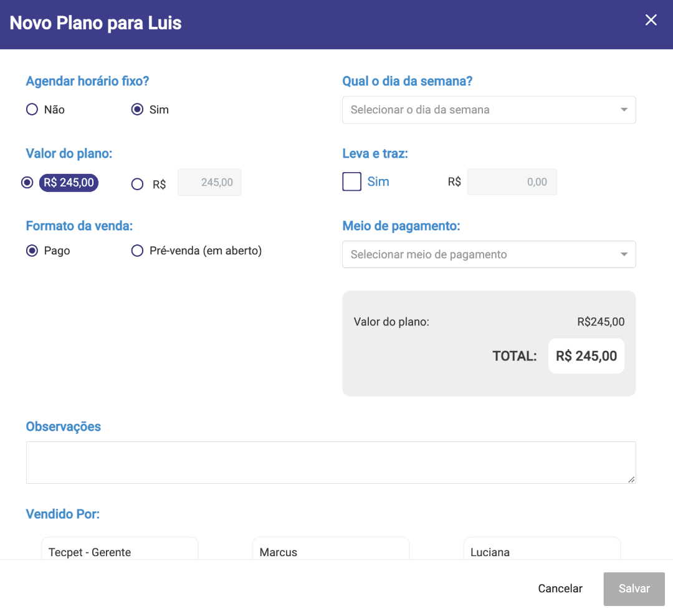Choose 'Pré-venda (em aberto)' option

pyautogui.click(x=138, y=251)
